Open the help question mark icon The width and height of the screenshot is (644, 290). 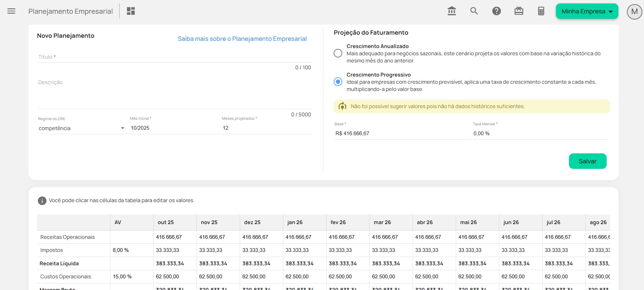coord(496,11)
